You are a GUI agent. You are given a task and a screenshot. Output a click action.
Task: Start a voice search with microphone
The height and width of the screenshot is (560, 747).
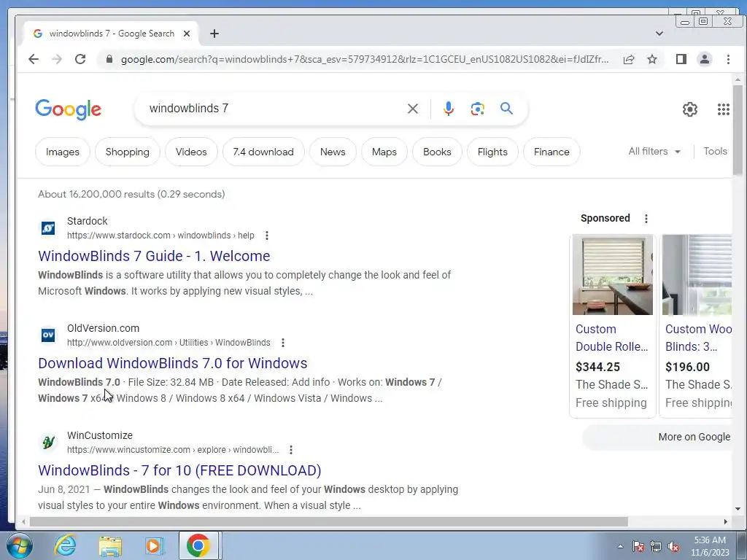449,109
